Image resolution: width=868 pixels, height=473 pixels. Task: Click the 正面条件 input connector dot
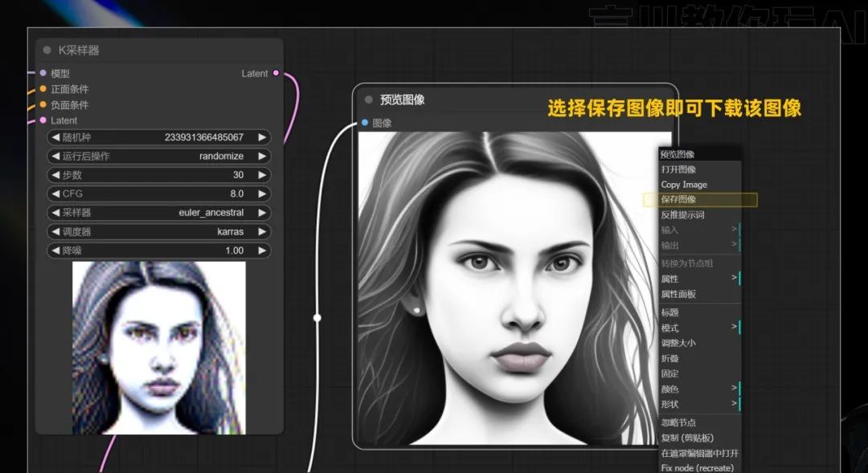[x=43, y=88]
